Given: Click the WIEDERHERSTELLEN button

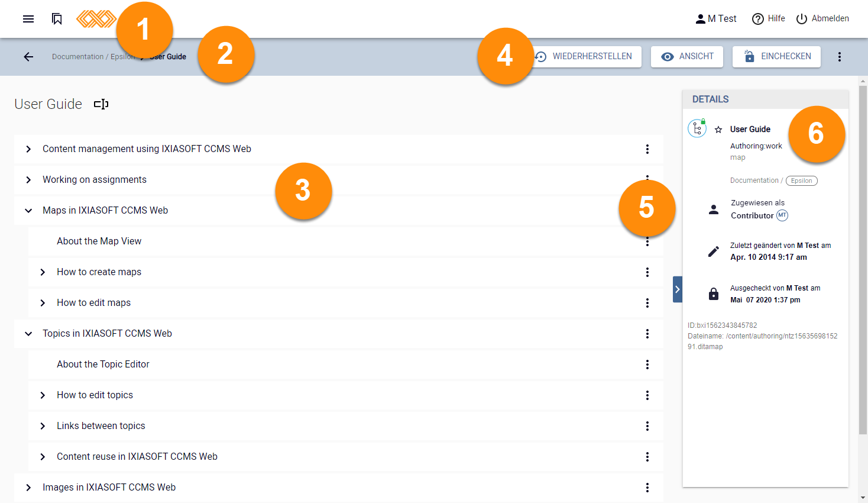Looking at the screenshot, I should click(x=585, y=57).
